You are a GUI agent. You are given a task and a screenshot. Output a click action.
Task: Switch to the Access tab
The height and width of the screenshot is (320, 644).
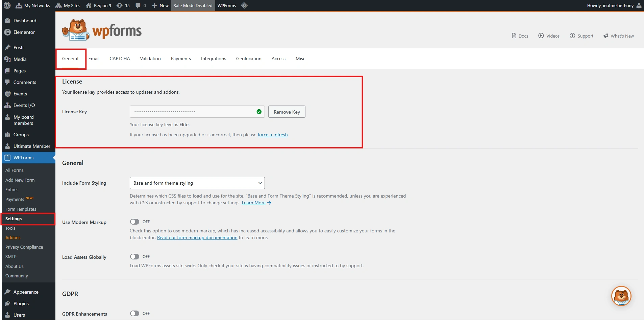(x=278, y=59)
